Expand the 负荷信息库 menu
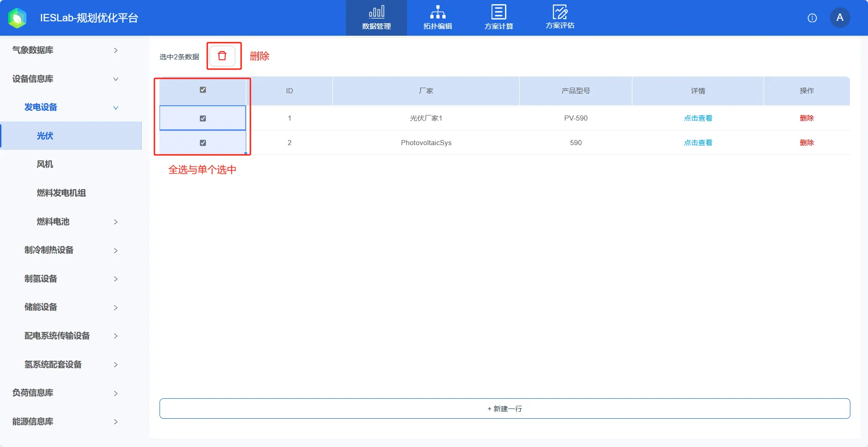The height and width of the screenshot is (447, 868). click(x=71, y=393)
